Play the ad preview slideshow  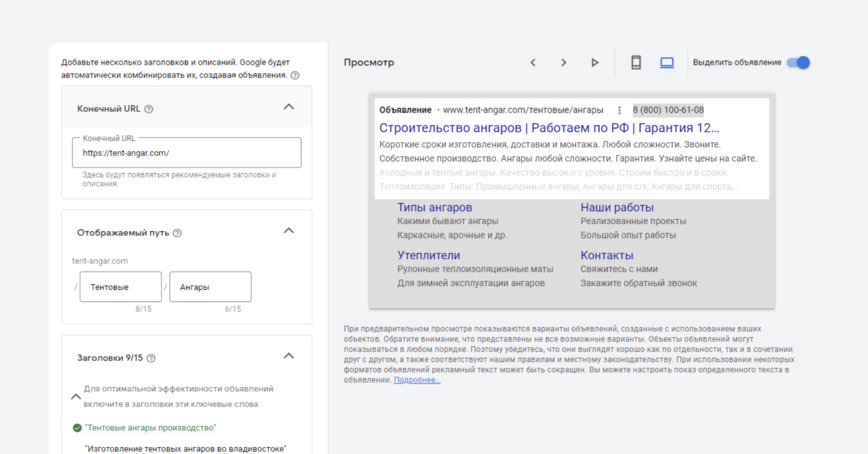595,63
